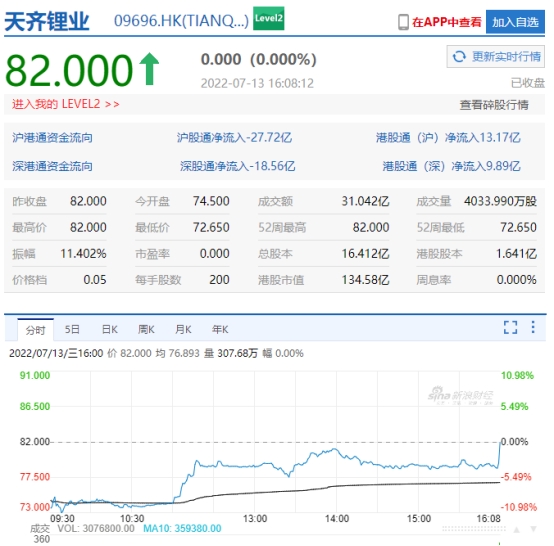Click the chart scrollbar track below 16:08

(x=474, y=529)
